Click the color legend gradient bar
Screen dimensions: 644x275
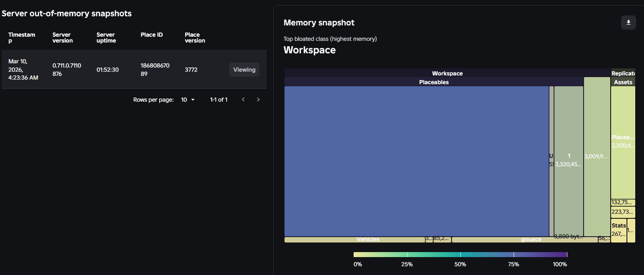(x=460, y=255)
